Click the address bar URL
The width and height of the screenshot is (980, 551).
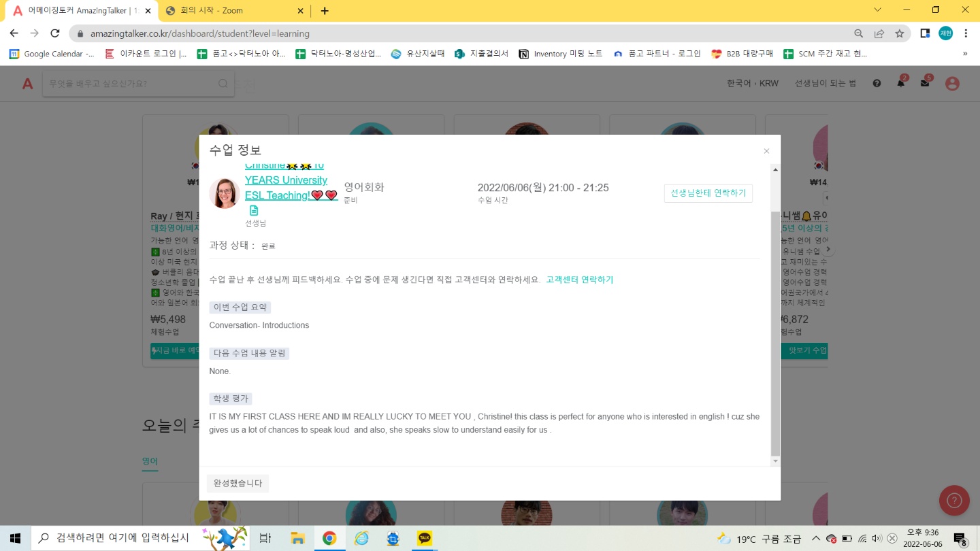199,33
